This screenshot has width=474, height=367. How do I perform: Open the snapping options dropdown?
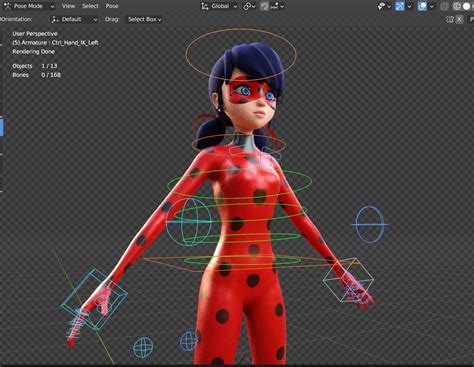[x=277, y=6]
